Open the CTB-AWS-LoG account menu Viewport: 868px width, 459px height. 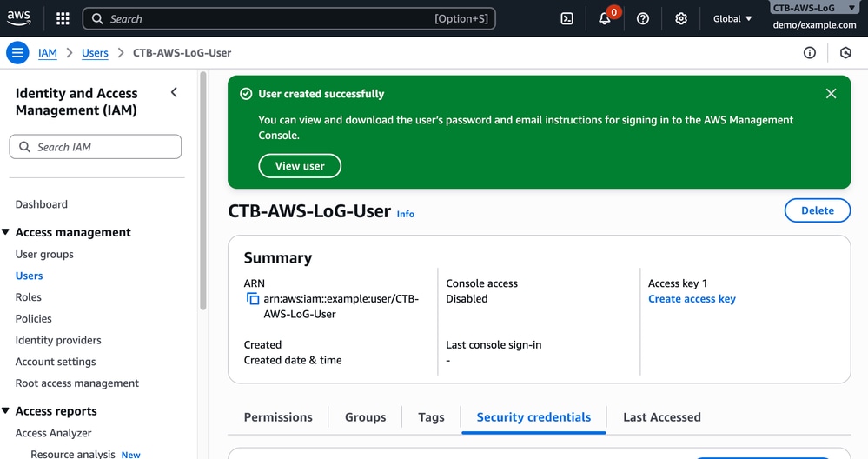click(x=814, y=8)
